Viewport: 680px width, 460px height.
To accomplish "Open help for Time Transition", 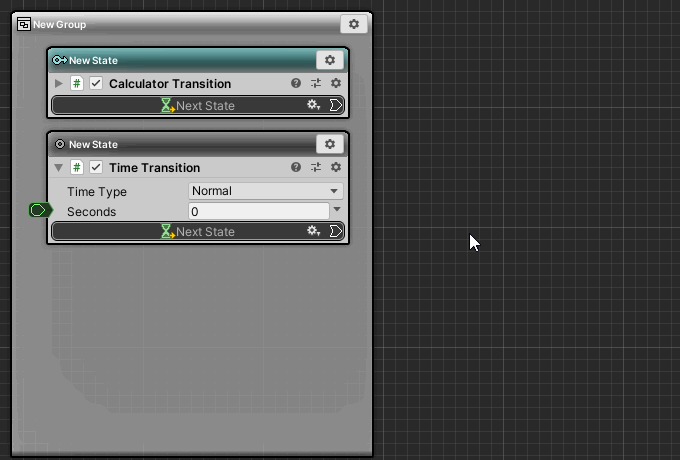I will 296,168.
